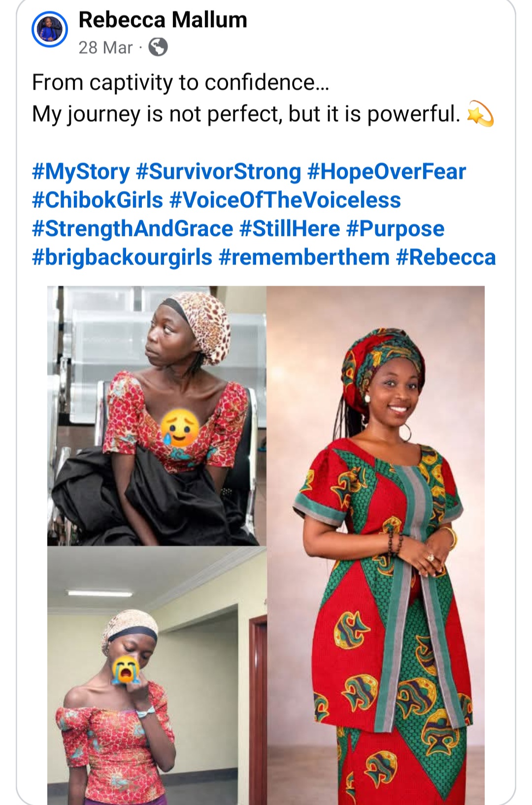This screenshot has height=805, width=532.
Task: Click the 28 Mar post timestamp
Action: pos(105,47)
